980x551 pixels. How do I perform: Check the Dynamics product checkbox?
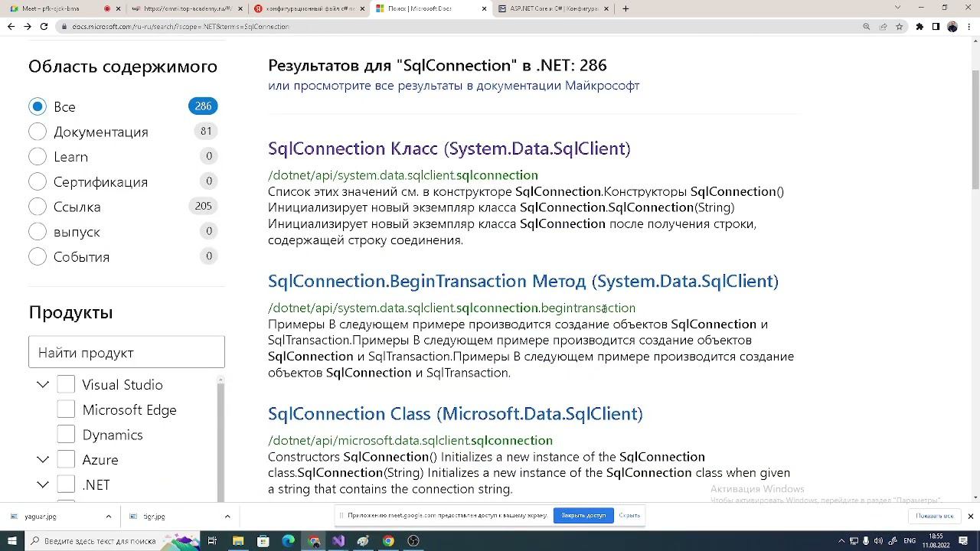point(66,435)
